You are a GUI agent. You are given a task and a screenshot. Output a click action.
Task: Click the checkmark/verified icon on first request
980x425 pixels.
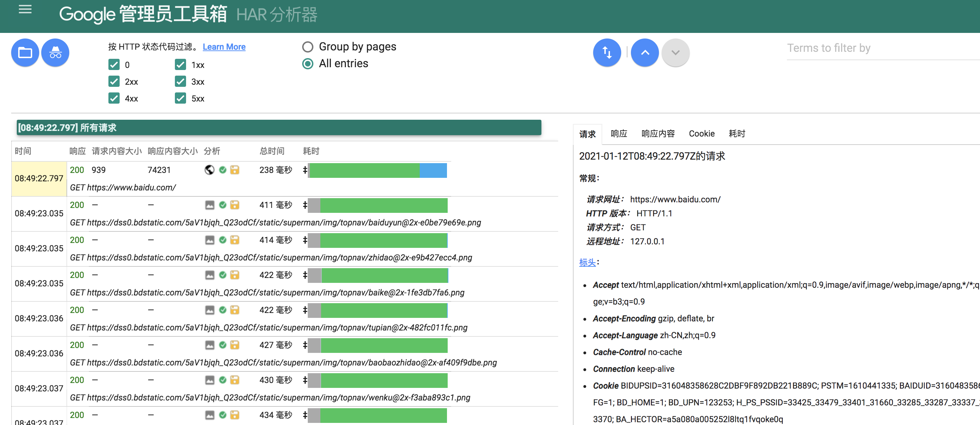coord(223,170)
